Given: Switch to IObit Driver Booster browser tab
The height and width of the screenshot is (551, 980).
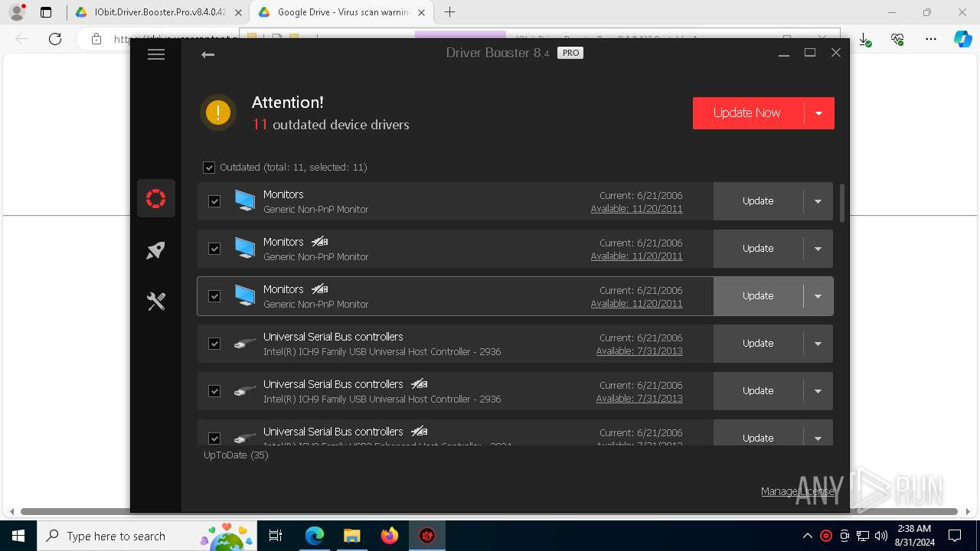Looking at the screenshot, I should coord(158,12).
